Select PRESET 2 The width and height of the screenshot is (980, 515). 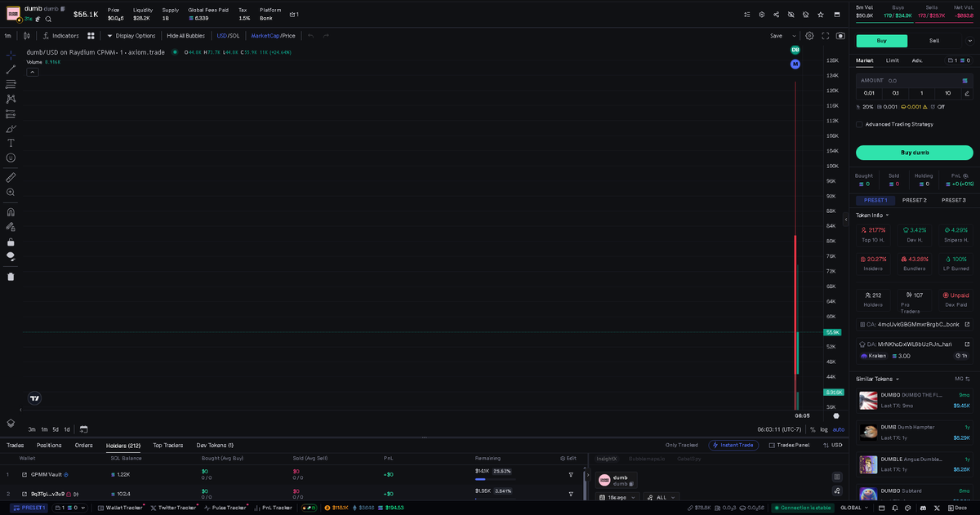coord(914,200)
